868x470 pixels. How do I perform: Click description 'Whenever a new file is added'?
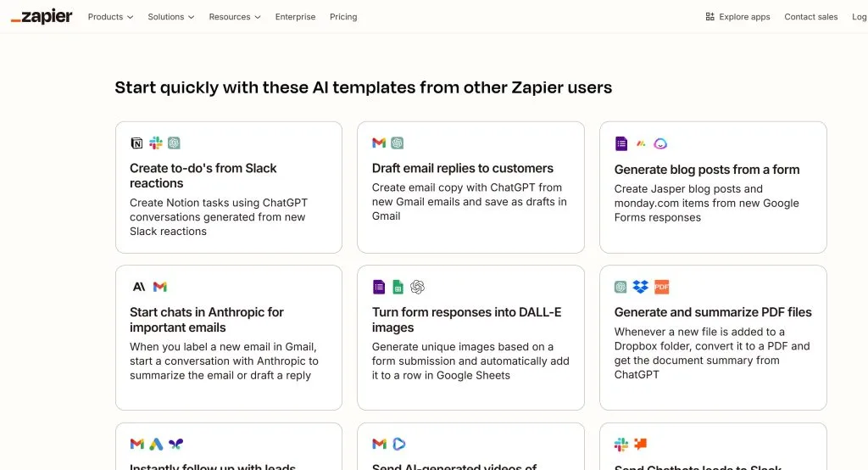tap(712, 353)
